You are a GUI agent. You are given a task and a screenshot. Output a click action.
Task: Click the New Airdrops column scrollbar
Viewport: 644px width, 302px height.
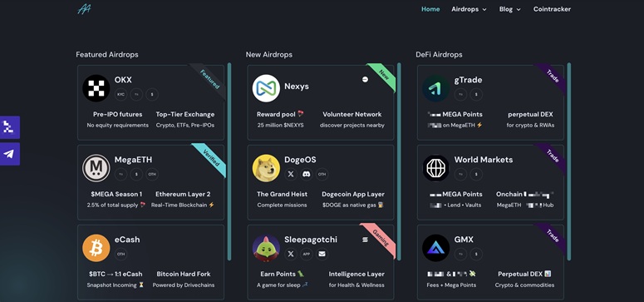tap(399, 161)
